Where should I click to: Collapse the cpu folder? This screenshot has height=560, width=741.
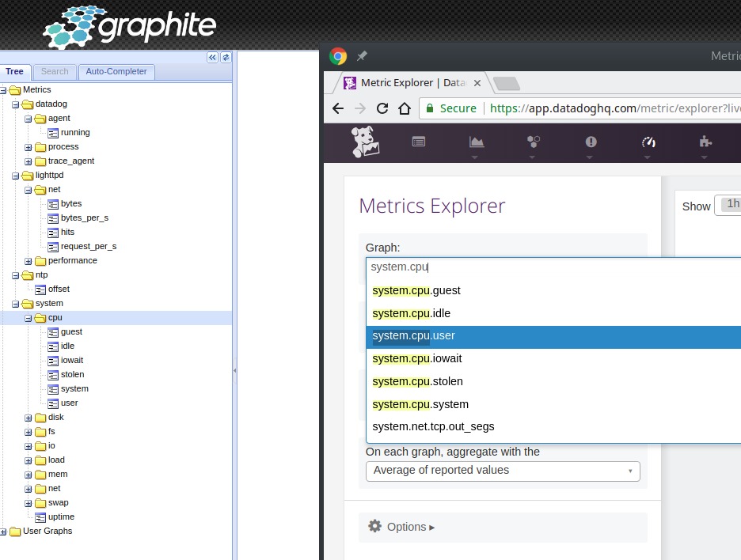click(x=28, y=319)
